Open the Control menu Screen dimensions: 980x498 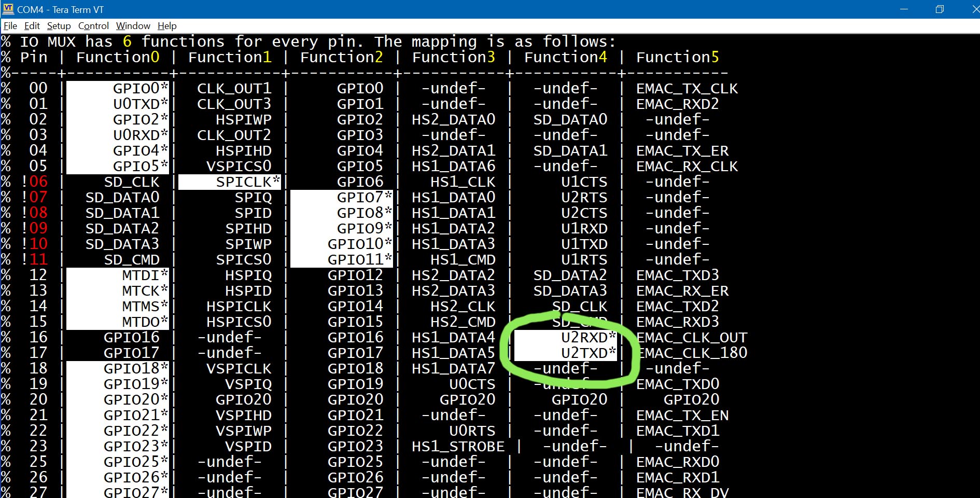click(93, 26)
